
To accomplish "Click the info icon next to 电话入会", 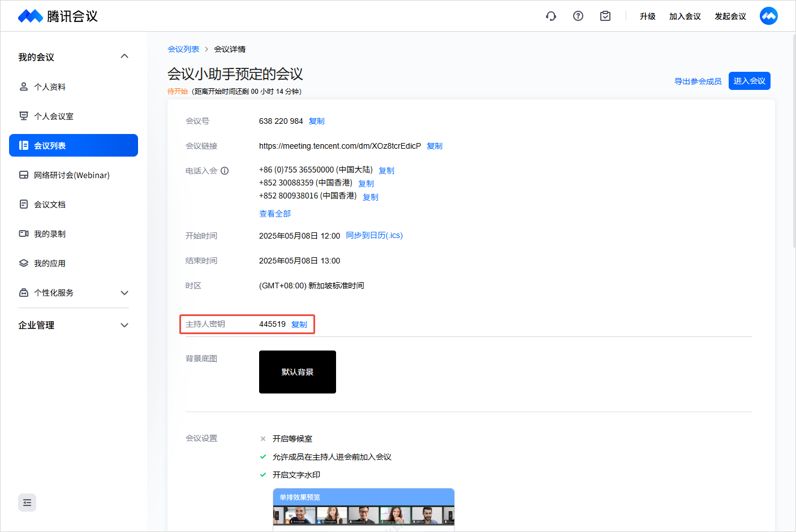I will (225, 171).
